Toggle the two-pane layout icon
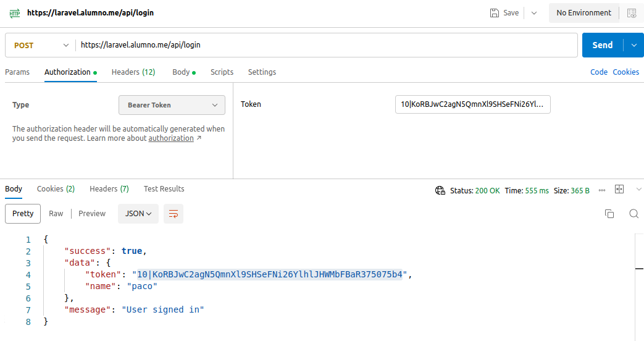The height and width of the screenshot is (341, 644). coord(619,189)
